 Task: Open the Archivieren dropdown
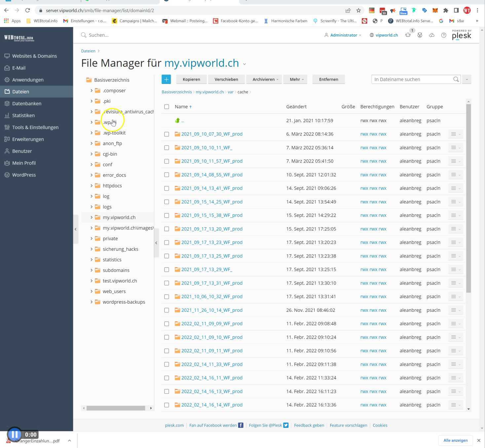click(x=265, y=79)
